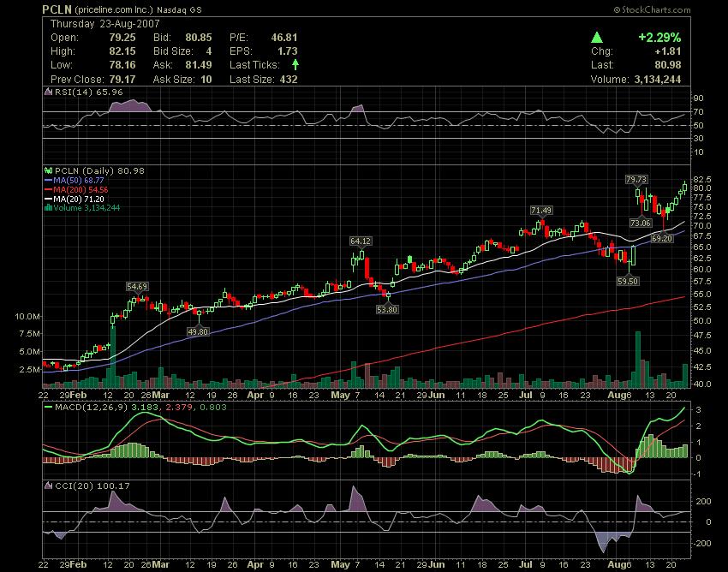Click the Ask 81.49 value

(x=198, y=64)
